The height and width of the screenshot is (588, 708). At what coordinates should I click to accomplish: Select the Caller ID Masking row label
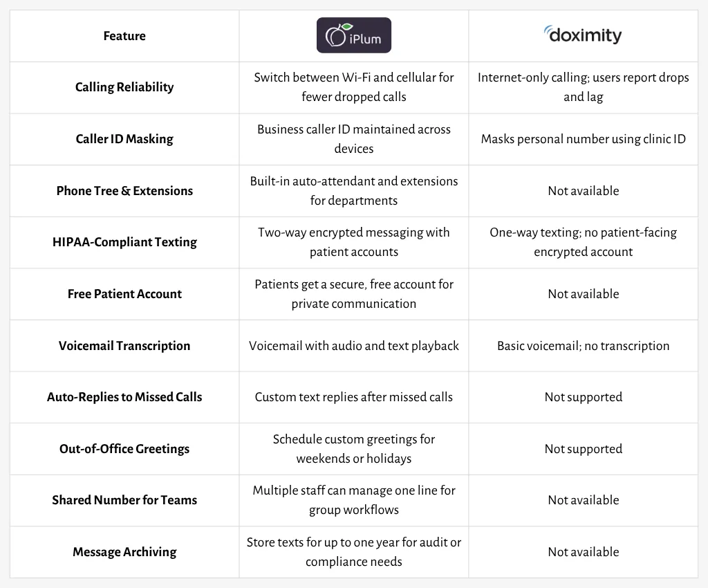[x=124, y=138]
